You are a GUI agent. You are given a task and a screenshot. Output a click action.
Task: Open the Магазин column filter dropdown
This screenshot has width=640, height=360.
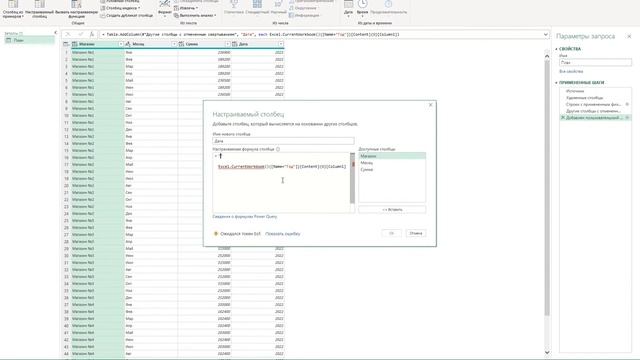121,44
